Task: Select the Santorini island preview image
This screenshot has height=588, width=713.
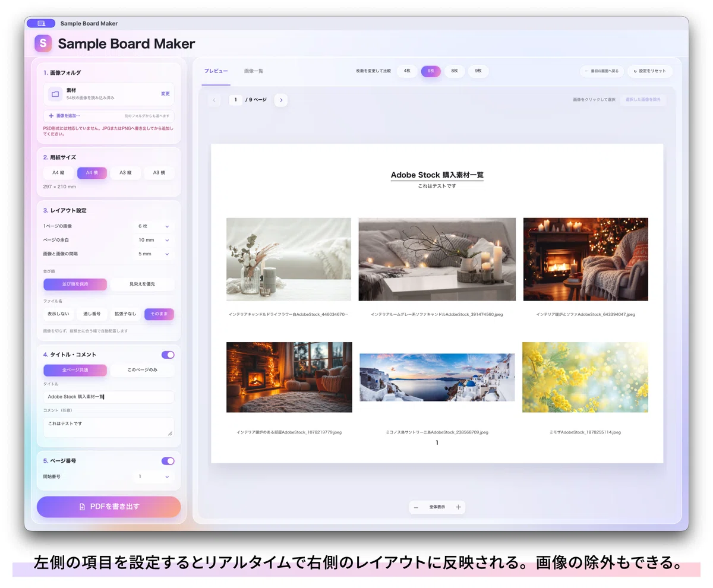Action: (x=437, y=378)
